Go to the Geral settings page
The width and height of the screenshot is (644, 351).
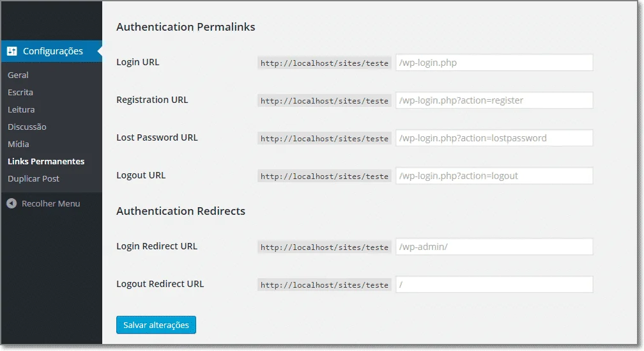click(x=18, y=75)
